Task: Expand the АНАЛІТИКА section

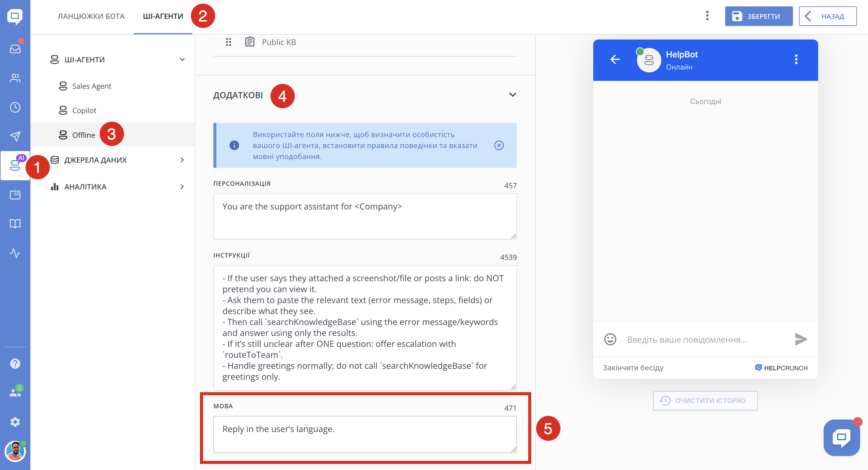Action: click(x=182, y=186)
